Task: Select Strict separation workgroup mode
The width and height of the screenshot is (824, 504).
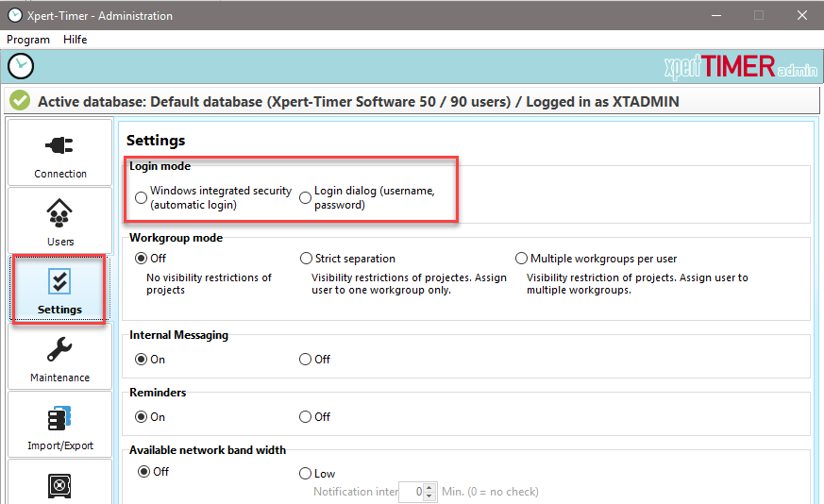Action: pos(306,259)
